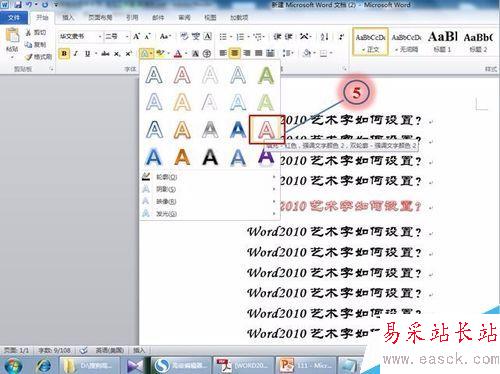Open the Outline submenu entry
This screenshot has width=500, height=374.
coord(210,177)
